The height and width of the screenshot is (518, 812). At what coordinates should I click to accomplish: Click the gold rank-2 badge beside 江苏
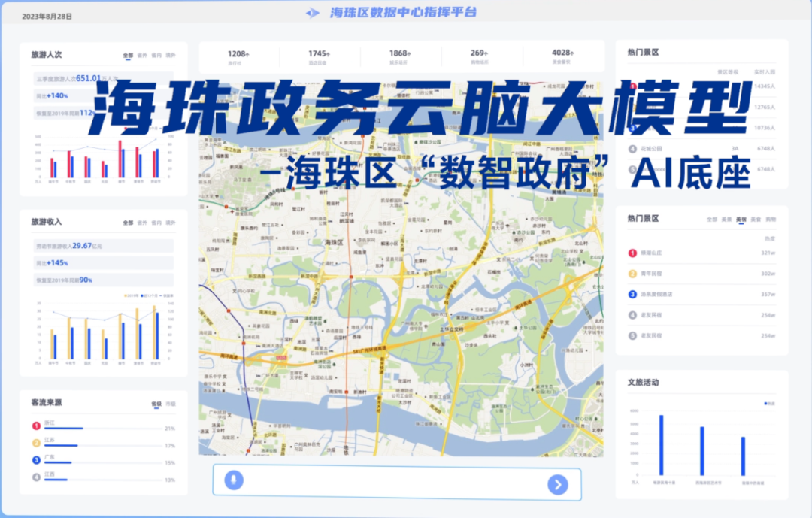point(36,443)
